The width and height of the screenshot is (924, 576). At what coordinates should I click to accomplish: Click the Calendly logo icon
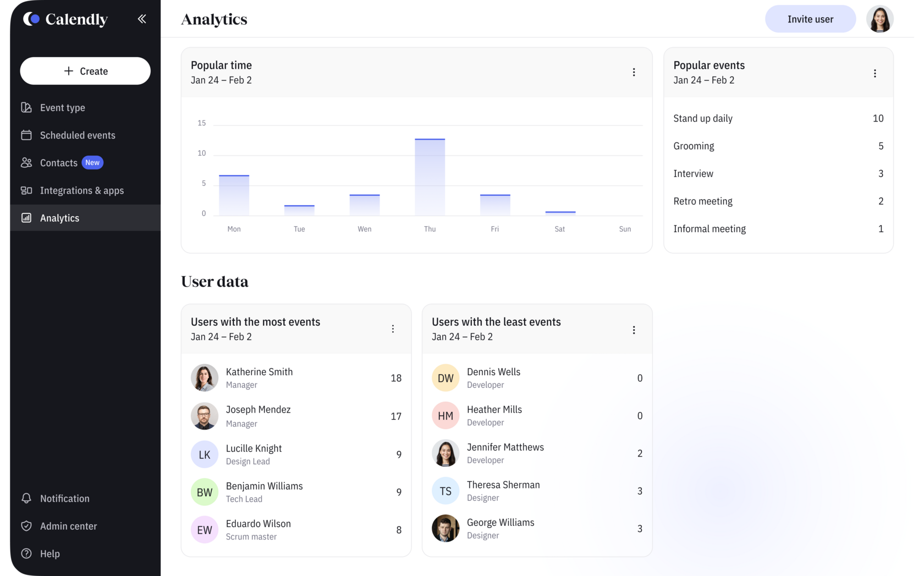(x=31, y=19)
